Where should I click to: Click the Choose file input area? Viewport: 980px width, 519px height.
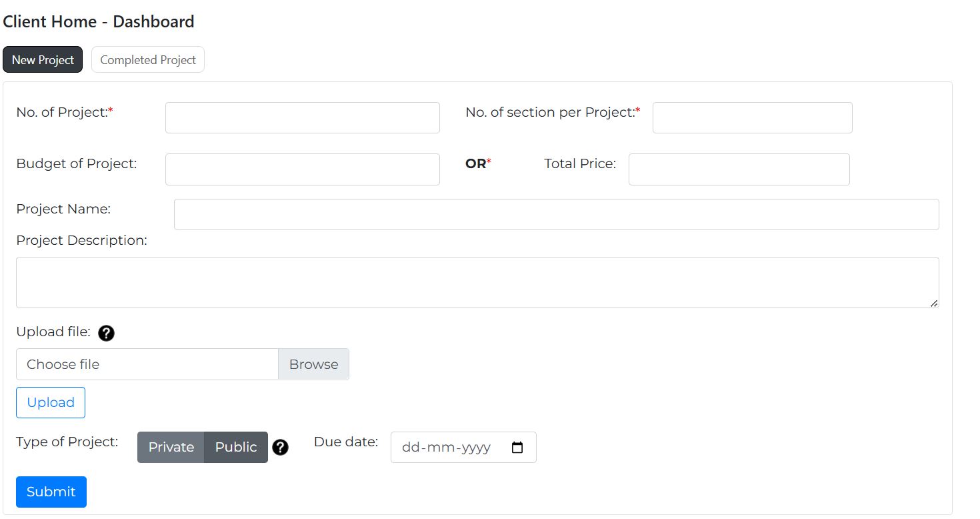coord(147,364)
